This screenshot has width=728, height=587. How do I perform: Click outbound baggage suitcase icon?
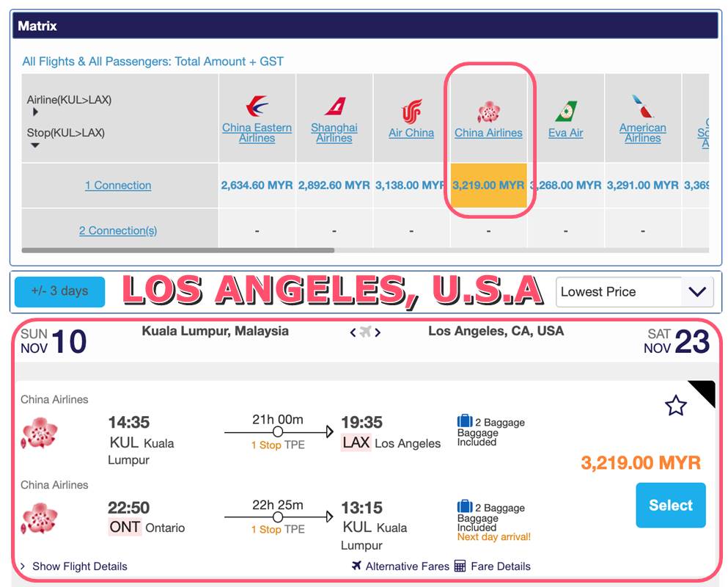[465, 420]
